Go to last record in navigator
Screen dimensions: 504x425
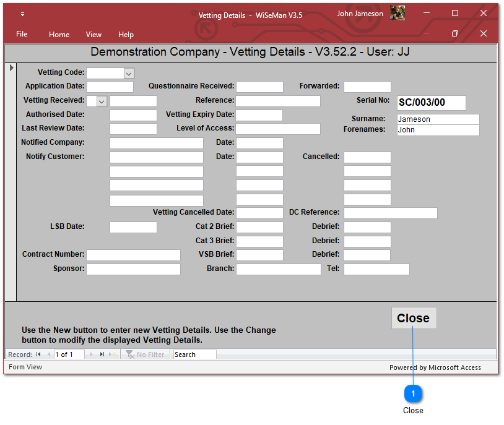[102, 354]
